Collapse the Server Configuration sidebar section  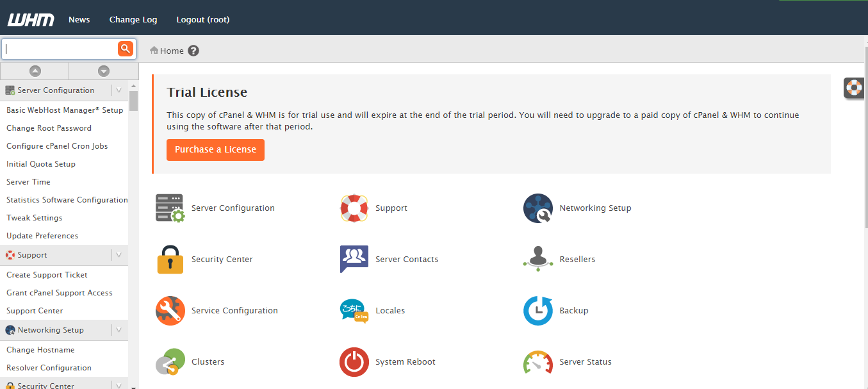pos(119,90)
